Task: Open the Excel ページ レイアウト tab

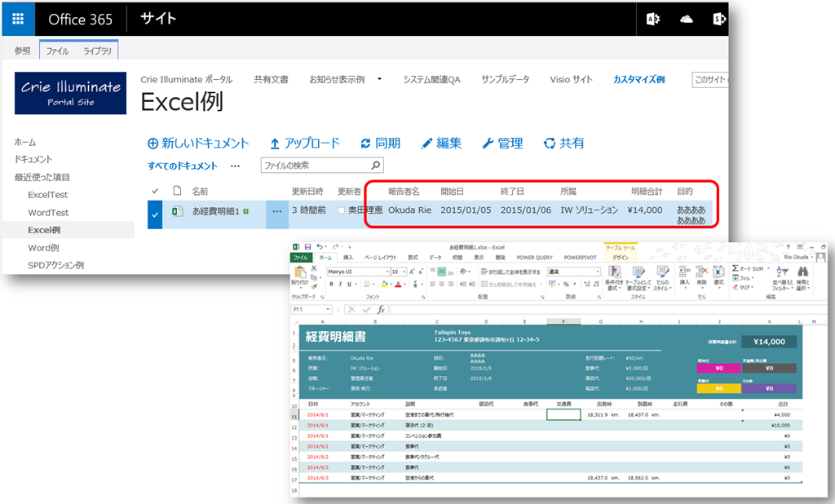Action: point(380,258)
